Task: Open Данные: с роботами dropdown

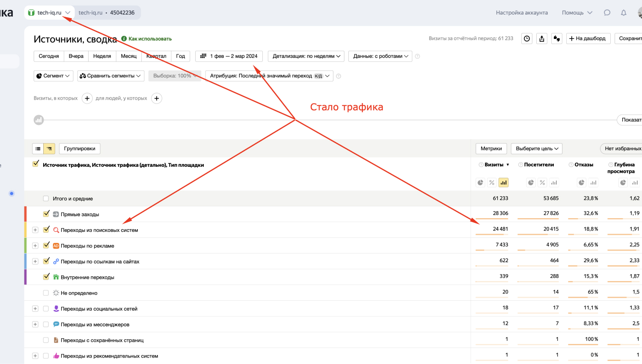Action: coord(380,56)
